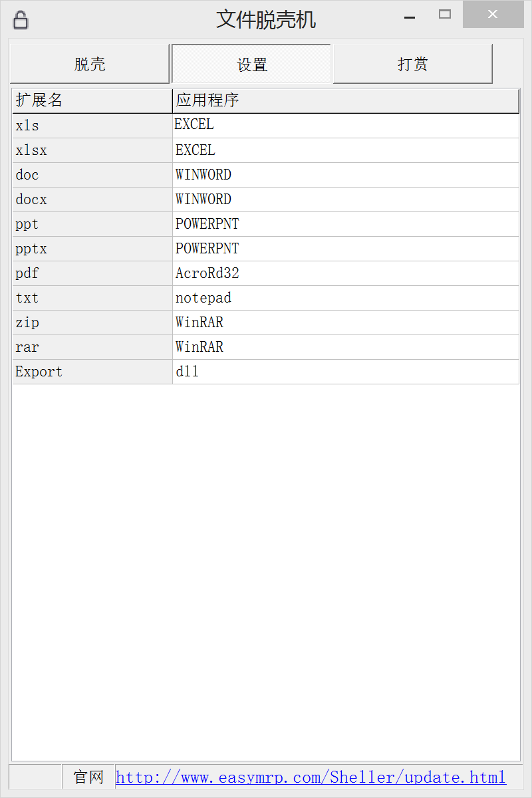Switch to the 脱壳 tab
This screenshot has height=798, width=532.
[x=90, y=65]
